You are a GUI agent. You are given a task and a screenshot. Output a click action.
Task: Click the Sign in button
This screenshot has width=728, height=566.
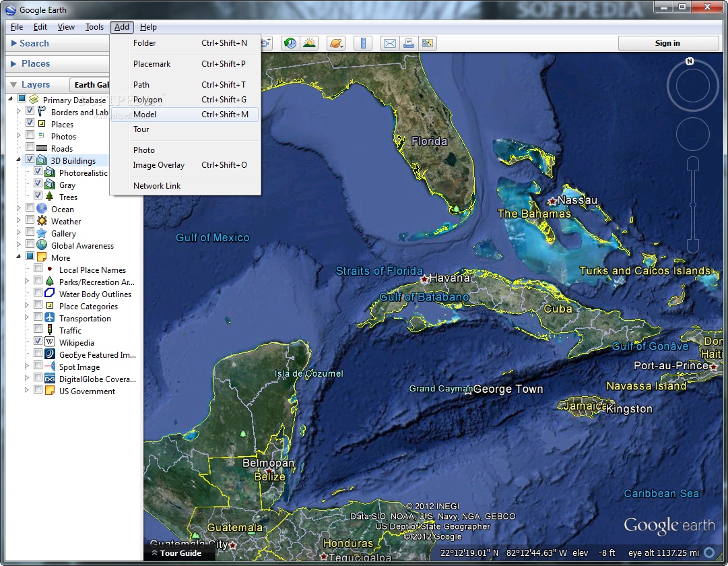pos(668,43)
